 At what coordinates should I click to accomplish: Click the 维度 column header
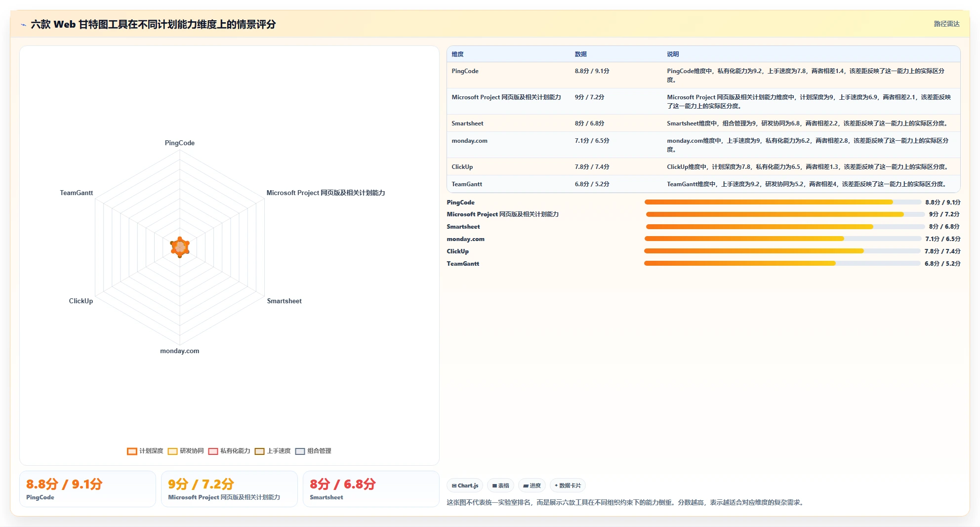click(457, 54)
